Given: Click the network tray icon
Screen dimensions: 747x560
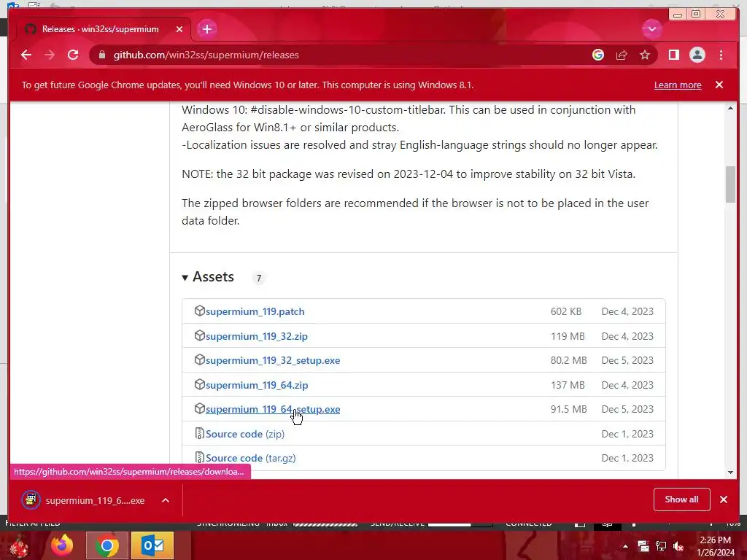Looking at the screenshot, I should click(661, 546).
